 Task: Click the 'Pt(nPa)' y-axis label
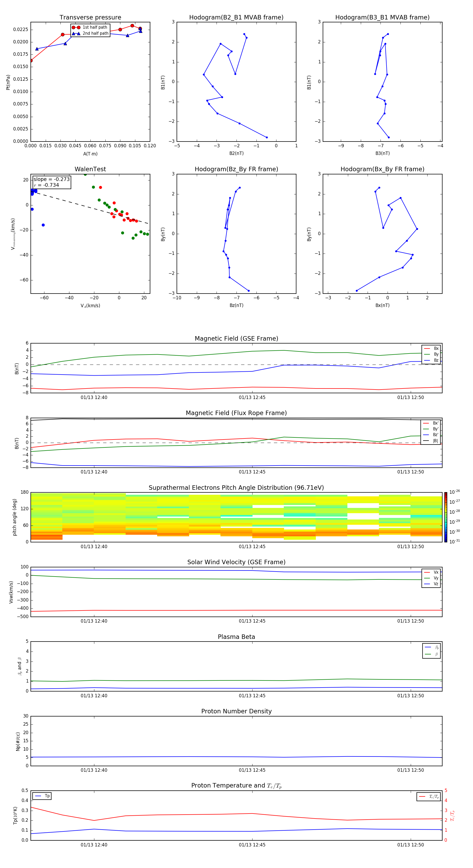[x=8, y=82]
